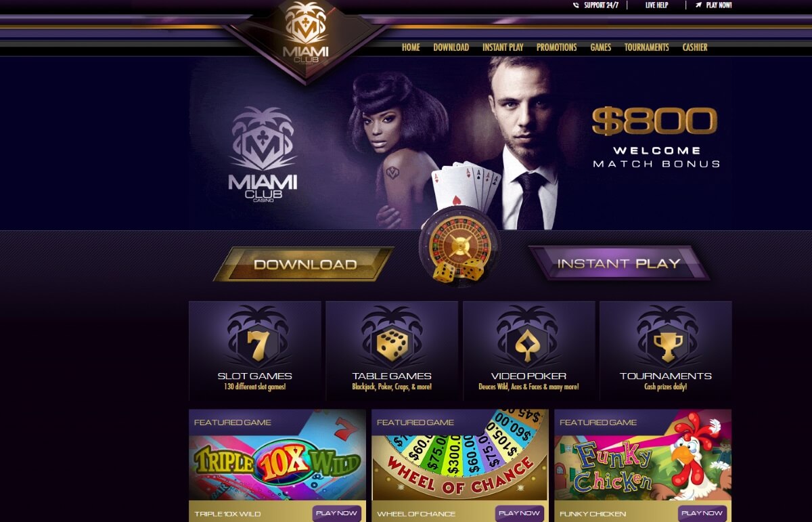Screen dimensions: 812x522
Task: Open the Live Help link
Action: tap(656, 5)
